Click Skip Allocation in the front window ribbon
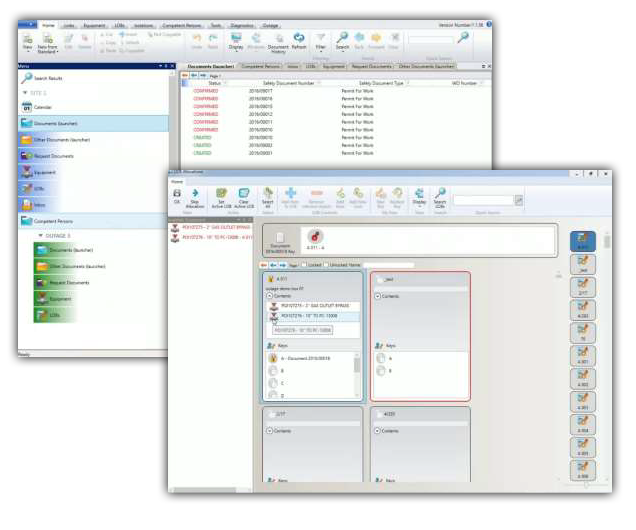 (195, 198)
